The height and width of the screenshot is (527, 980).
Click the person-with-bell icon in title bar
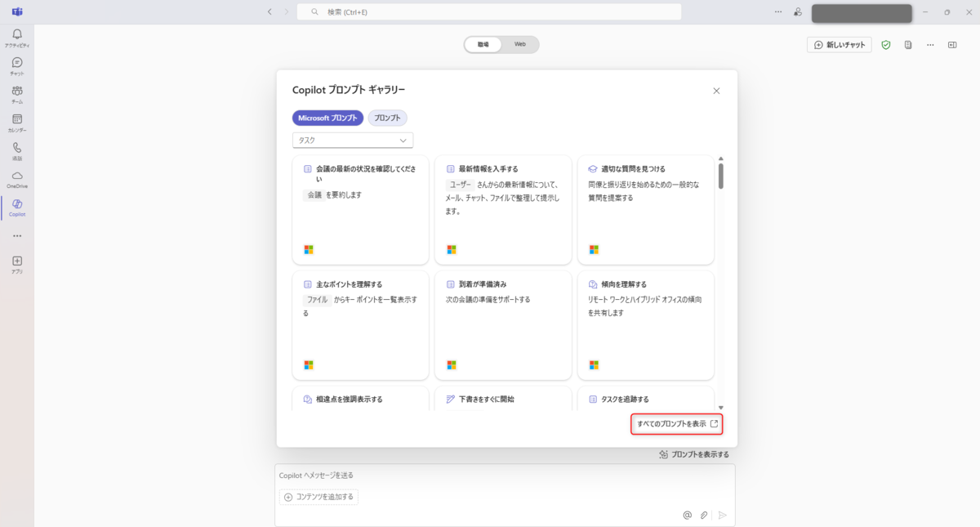(x=797, y=11)
